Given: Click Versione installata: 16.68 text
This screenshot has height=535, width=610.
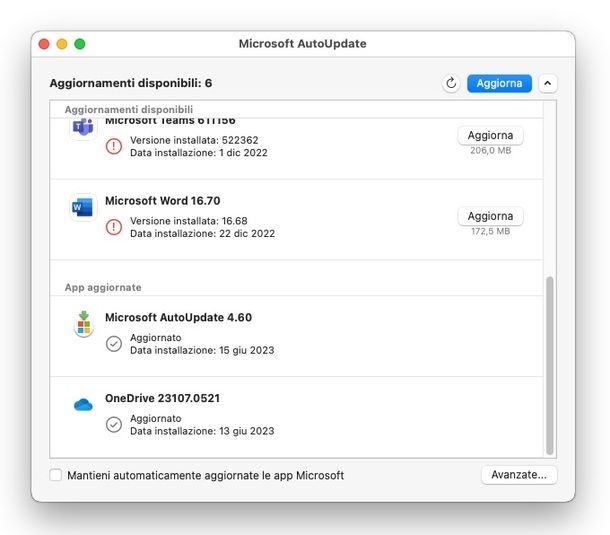Looking at the screenshot, I should 189,221.
